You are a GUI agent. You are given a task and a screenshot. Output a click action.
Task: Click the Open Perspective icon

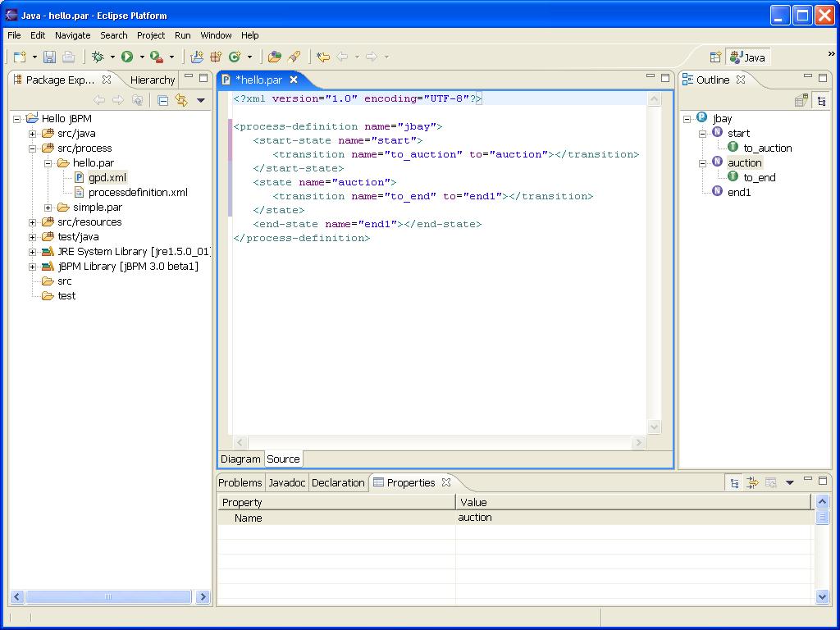[x=715, y=57]
